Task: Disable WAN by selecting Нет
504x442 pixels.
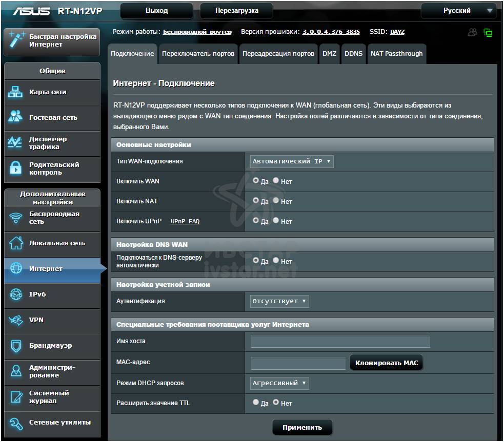Action: click(276, 180)
